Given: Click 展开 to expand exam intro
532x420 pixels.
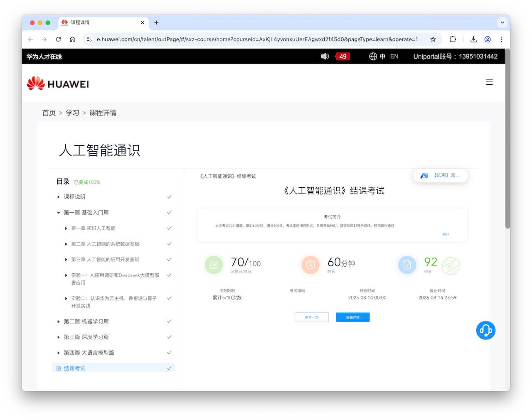Looking at the screenshot, I should point(446,234).
